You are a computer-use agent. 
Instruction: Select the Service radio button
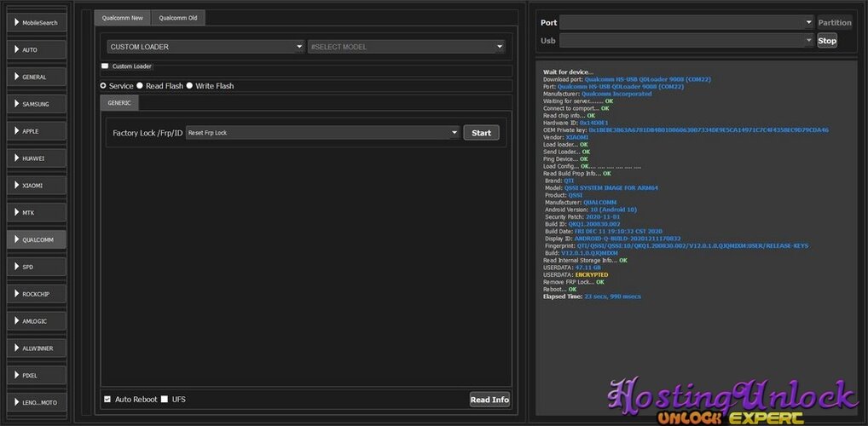click(103, 86)
